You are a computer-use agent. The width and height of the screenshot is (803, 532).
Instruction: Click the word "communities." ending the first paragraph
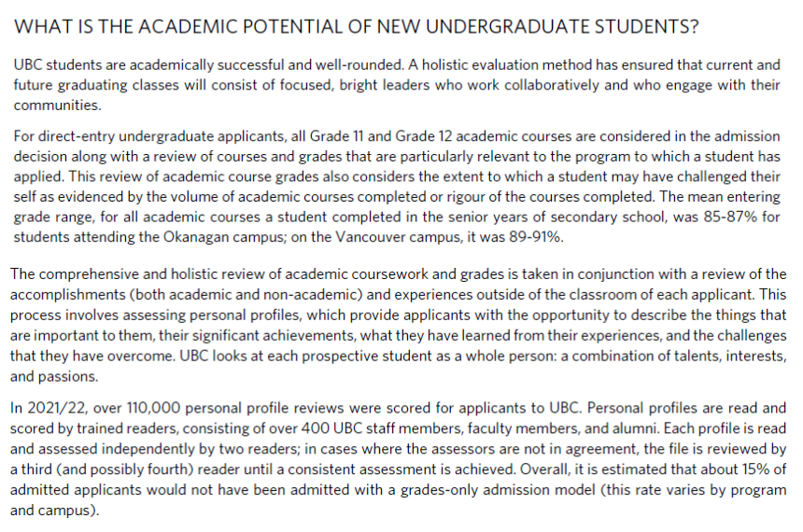(x=57, y=105)
